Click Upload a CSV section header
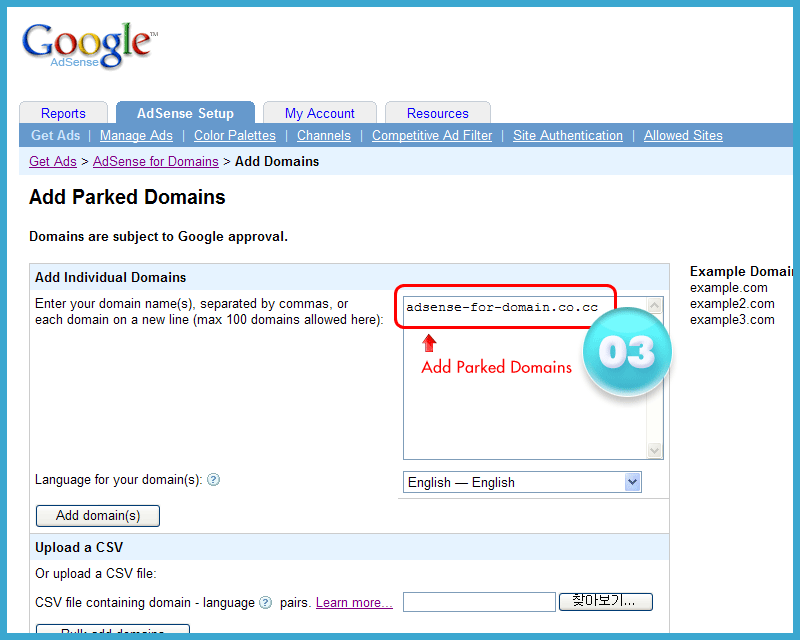The image size is (800, 640). [x=79, y=548]
